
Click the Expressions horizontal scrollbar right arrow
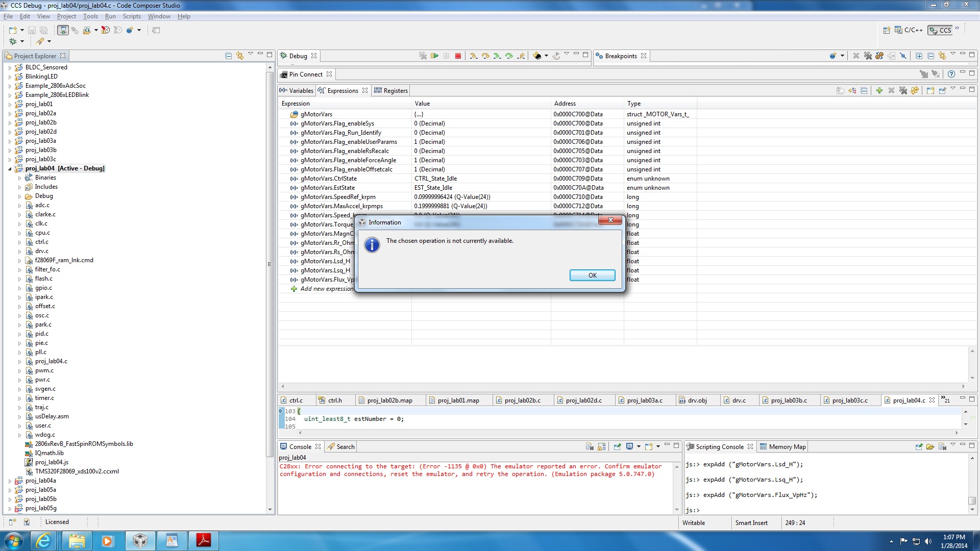coord(963,386)
